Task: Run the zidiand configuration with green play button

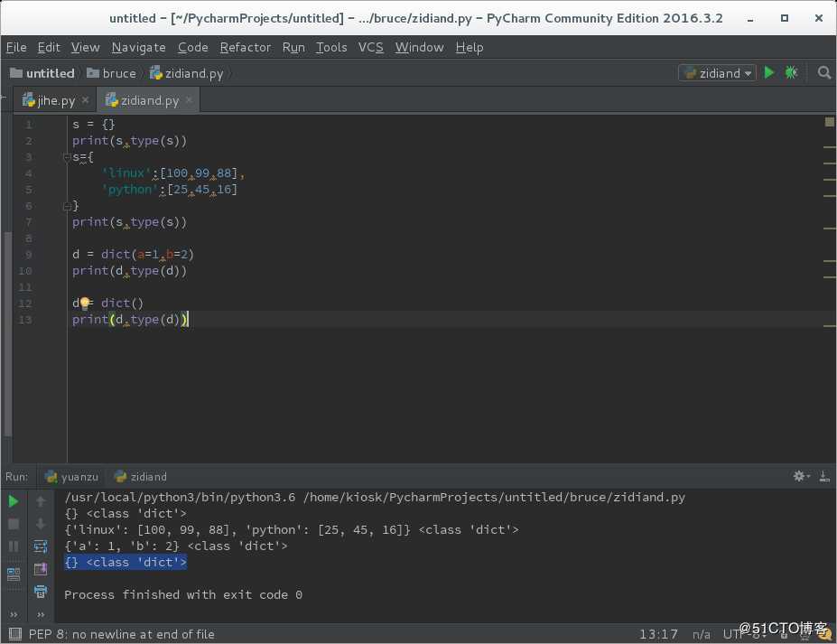Action: tap(769, 72)
